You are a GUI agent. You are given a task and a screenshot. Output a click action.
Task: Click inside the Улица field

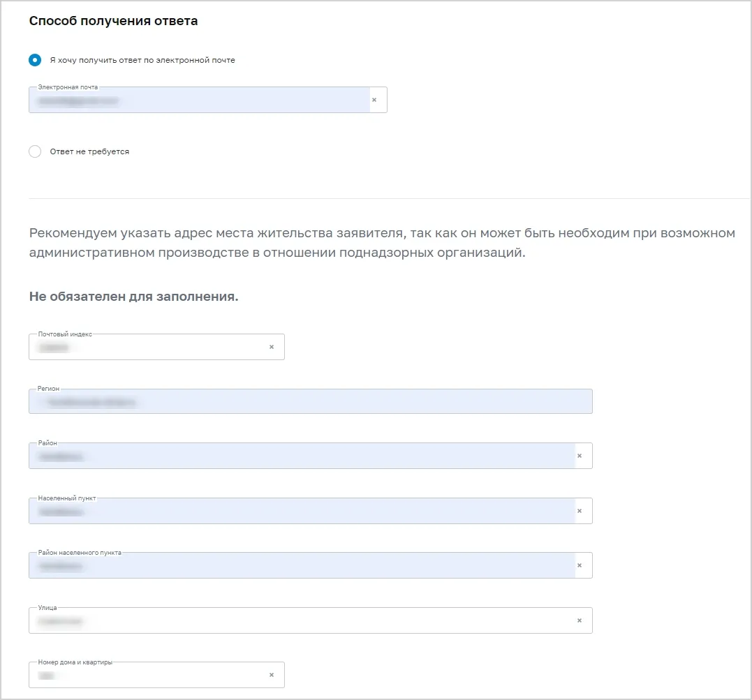click(302, 620)
